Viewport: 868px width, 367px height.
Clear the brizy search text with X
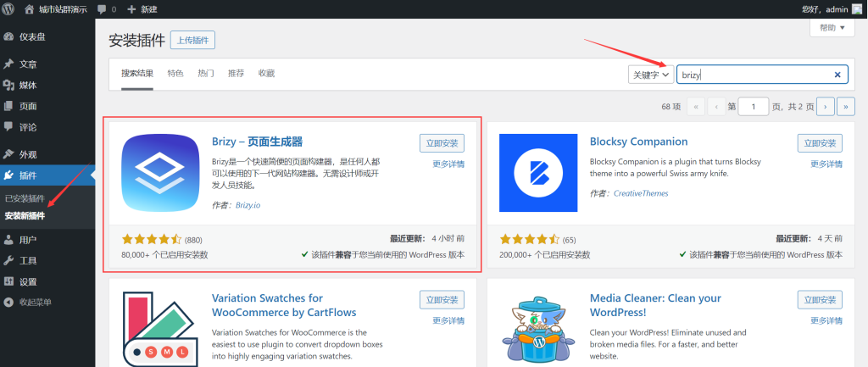point(837,75)
